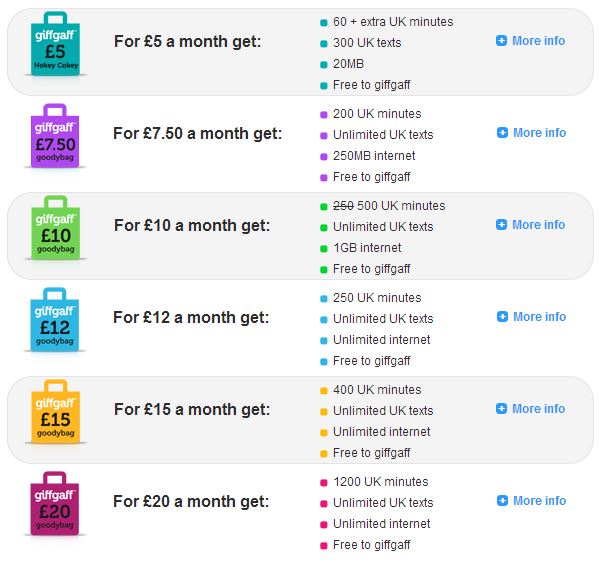The height and width of the screenshot is (564, 604).
Task: Click '250MB internet' in £7.50 plan
Action: (374, 156)
